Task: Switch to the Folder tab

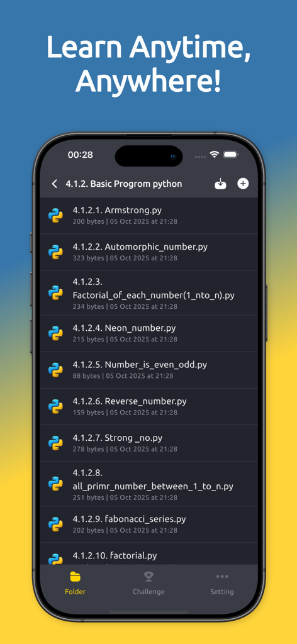Action: click(75, 583)
